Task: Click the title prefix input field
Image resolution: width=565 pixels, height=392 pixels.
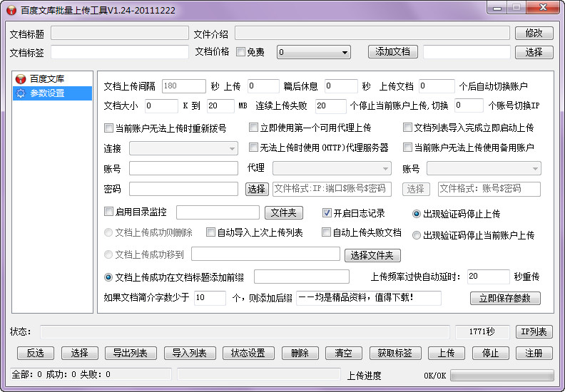Action: [302, 277]
